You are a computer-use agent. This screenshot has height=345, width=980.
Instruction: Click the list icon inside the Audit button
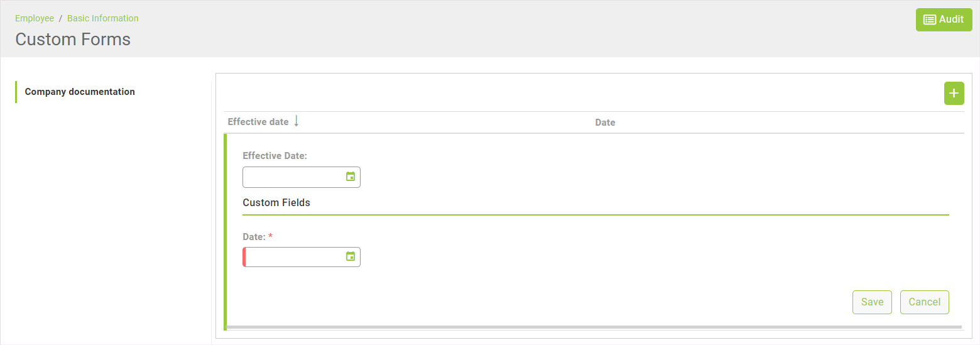pyautogui.click(x=929, y=19)
